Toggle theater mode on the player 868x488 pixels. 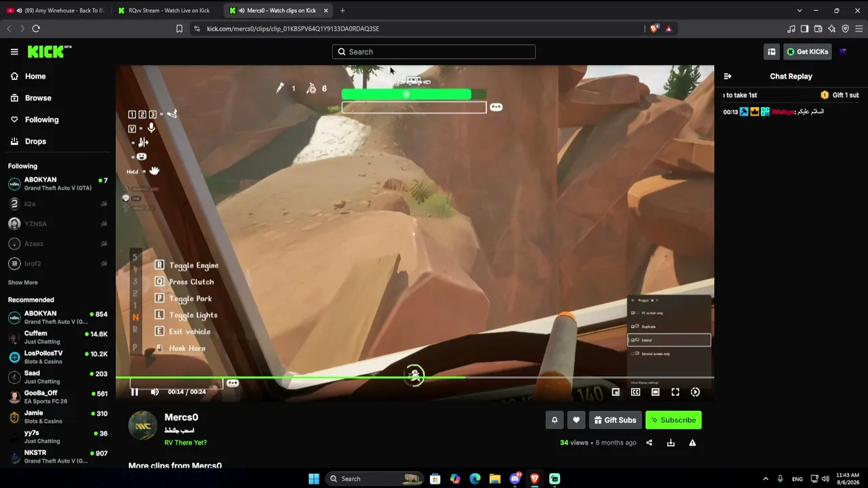point(655,392)
